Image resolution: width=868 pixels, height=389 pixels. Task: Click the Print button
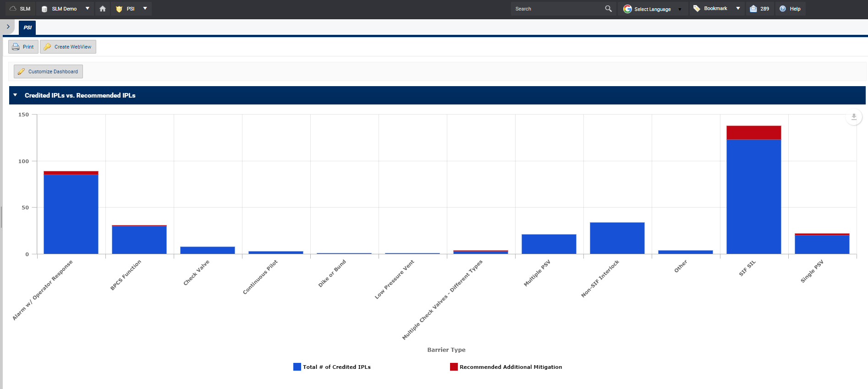tap(23, 47)
